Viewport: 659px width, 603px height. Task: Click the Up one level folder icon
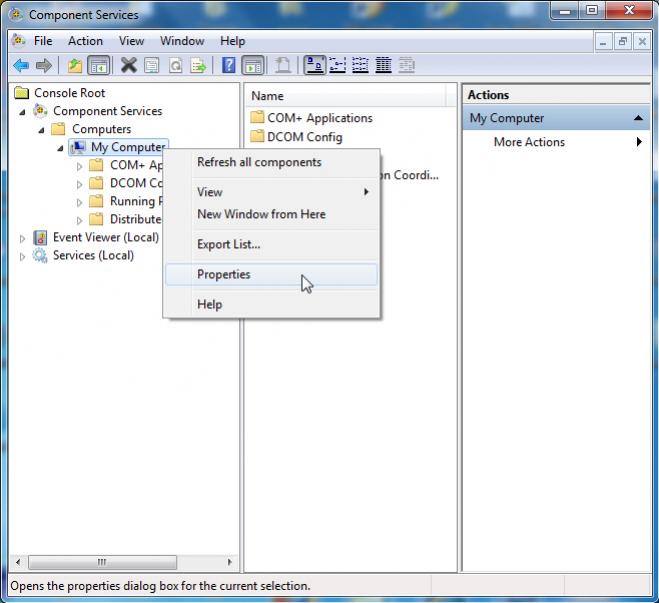pyautogui.click(x=75, y=66)
